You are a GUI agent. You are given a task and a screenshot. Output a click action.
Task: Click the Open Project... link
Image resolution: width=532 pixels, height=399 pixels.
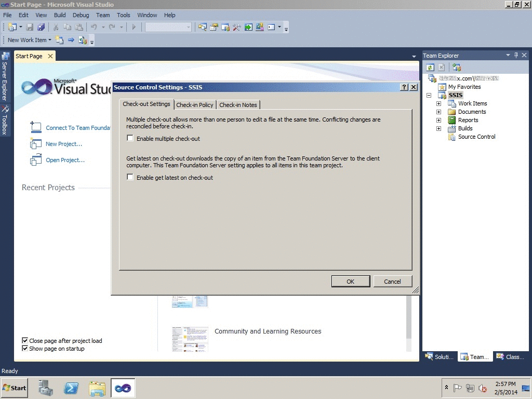pyautogui.click(x=65, y=160)
